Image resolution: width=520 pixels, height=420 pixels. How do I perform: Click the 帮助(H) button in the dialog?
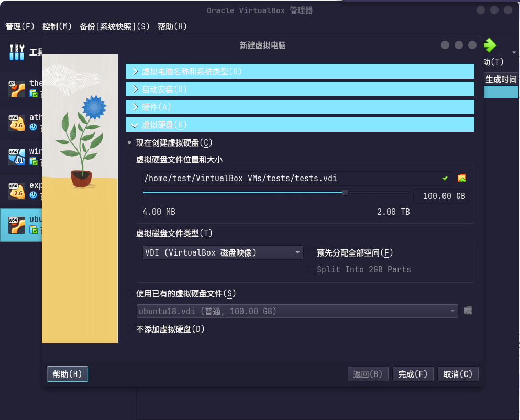coord(68,374)
